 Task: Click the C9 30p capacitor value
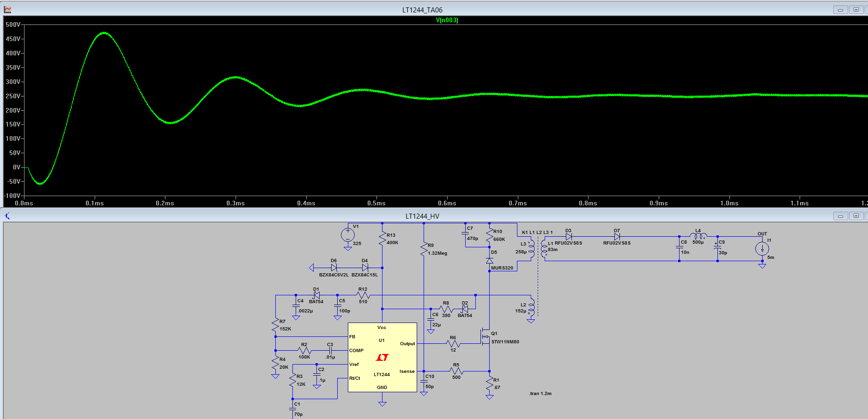[x=723, y=252]
